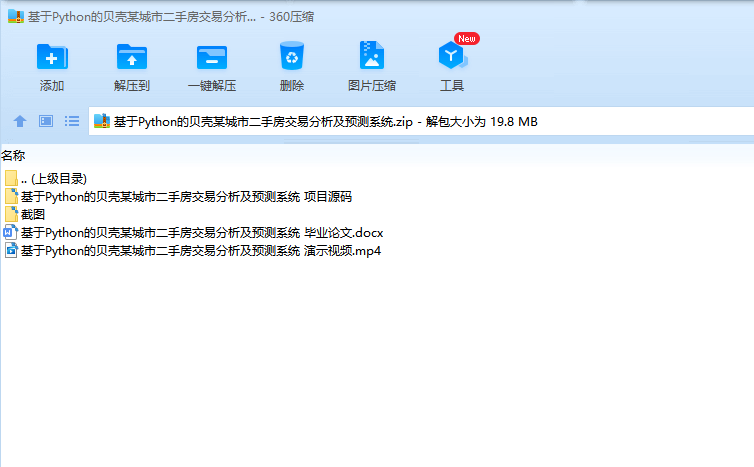Click the video icon of 演示视频.mp4
The width and height of the screenshot is (754, 467).
11,251
